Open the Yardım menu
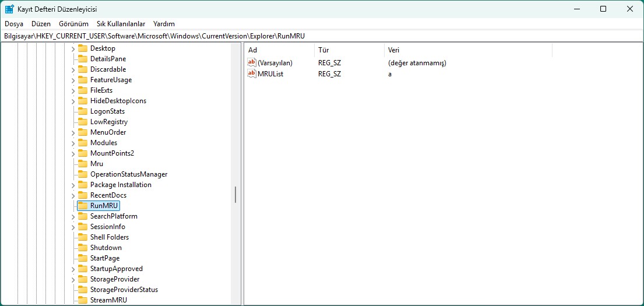The image size is (644, 306). pyautogui.click(x=164, y=24)
